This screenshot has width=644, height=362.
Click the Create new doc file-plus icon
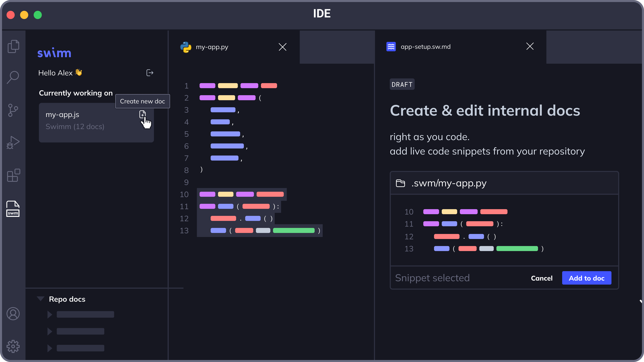tap(143, 114)
